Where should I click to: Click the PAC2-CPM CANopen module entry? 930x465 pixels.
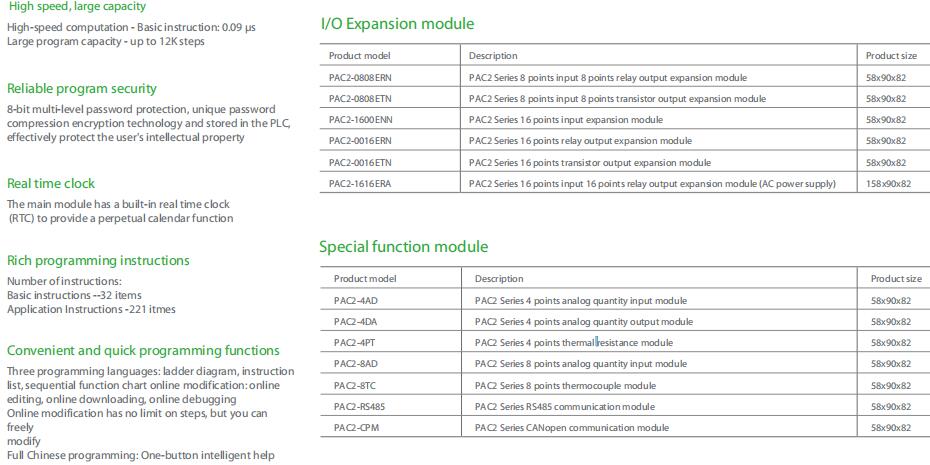click(625, 428)
